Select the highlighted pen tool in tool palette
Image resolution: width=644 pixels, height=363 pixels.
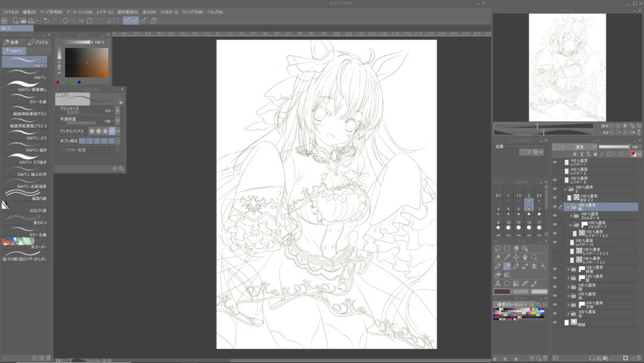(x=507, y=266)
